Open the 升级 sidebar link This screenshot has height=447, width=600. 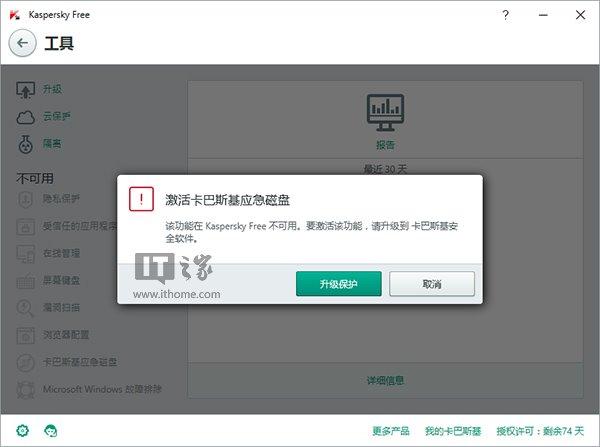[52, 89]
